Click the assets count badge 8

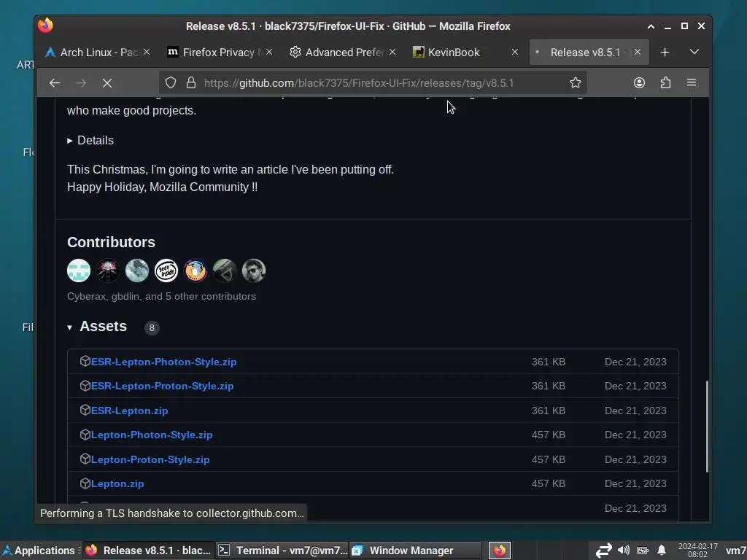tap(152, 327)
